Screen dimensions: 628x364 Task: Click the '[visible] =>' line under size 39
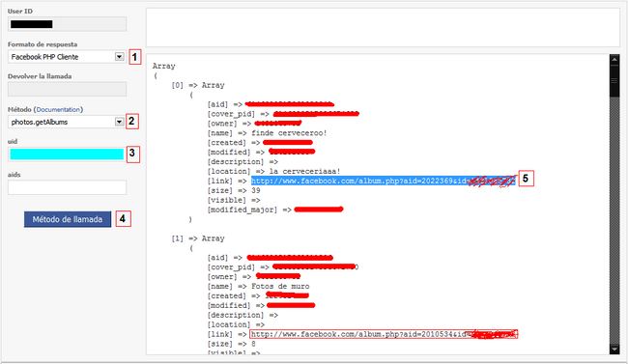234,200
